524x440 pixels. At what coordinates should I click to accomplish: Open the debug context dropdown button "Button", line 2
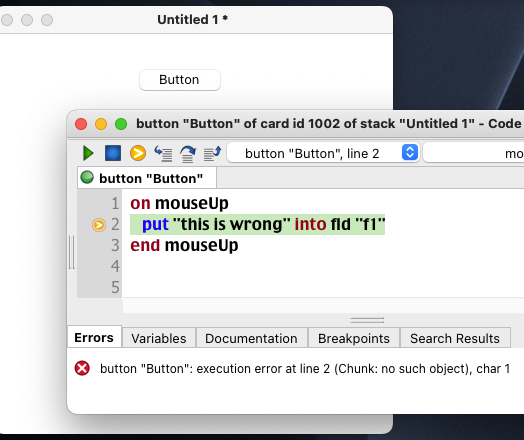(323, 153)
